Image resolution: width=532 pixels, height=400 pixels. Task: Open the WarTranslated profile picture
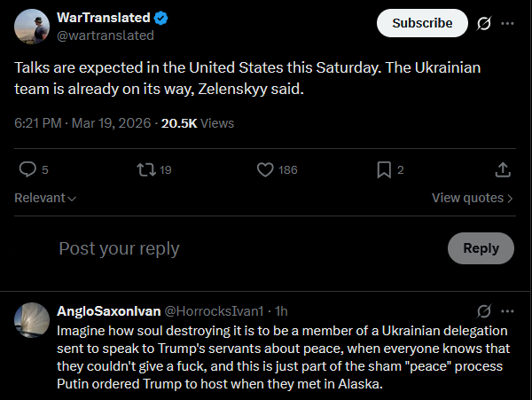coord(32,27)
